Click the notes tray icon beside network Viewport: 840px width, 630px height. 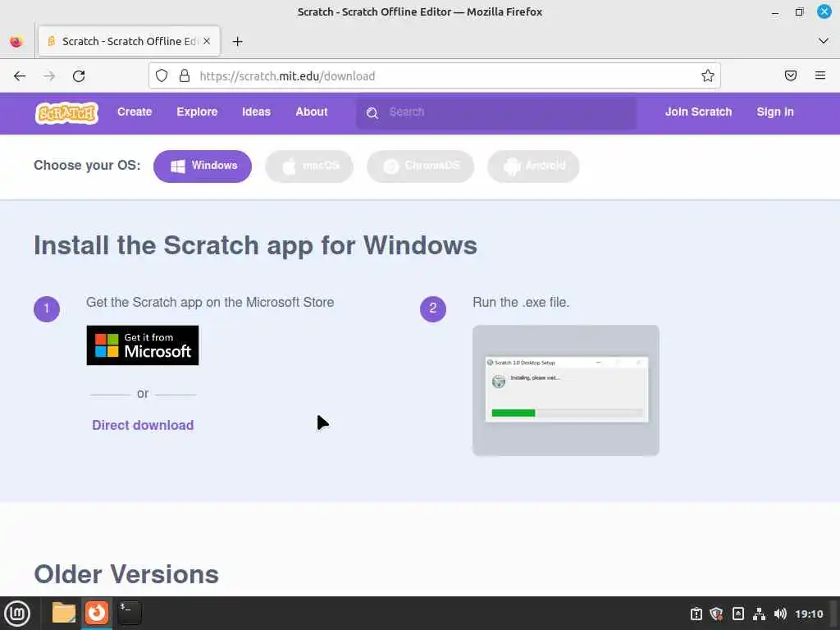point(737,614)
